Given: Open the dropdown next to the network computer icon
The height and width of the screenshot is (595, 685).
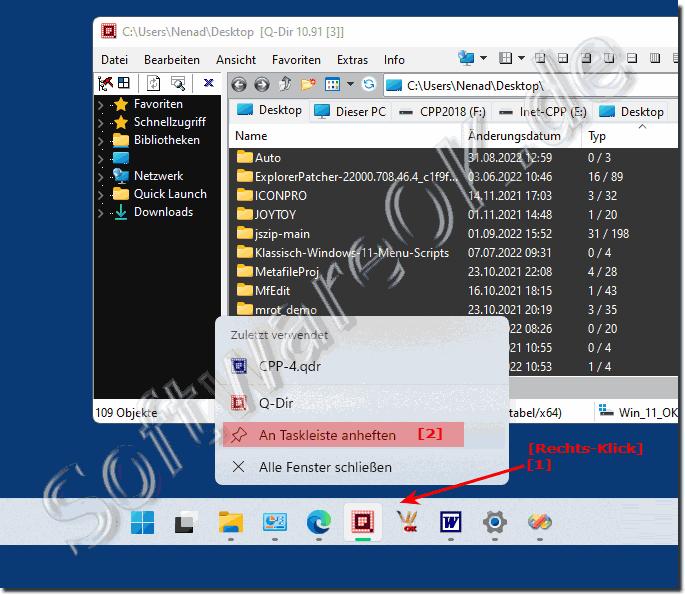Looking at the screenshot, I should [483, 58].
